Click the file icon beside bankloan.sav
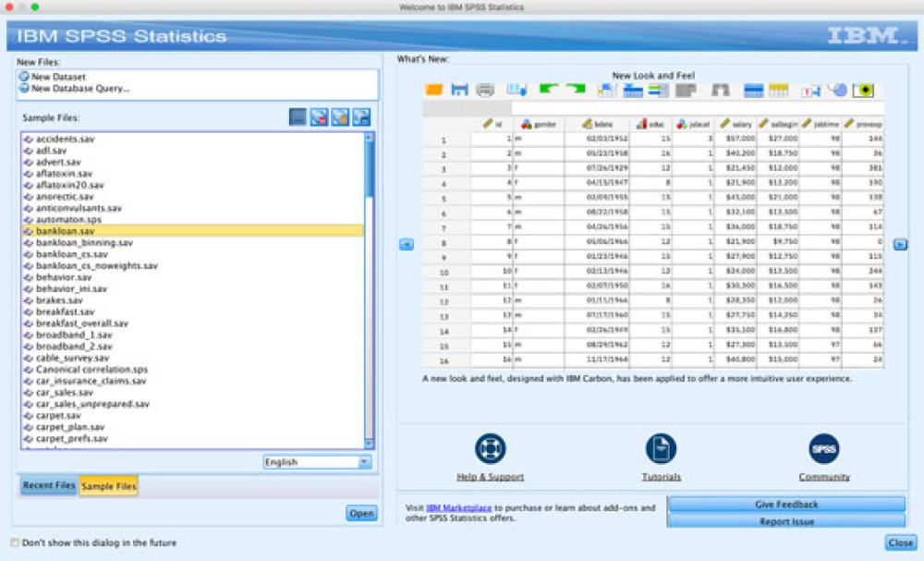Viewport: 924px width, 561px height. pyautogui.click(x=28, y=231)
